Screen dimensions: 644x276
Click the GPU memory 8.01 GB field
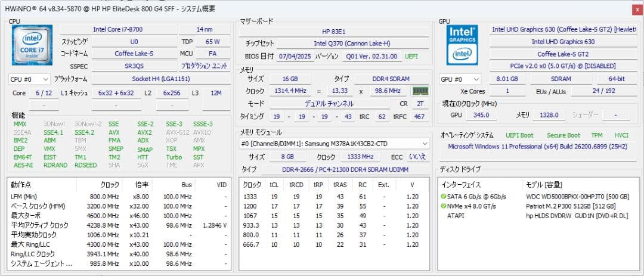[x=507, y=79]
